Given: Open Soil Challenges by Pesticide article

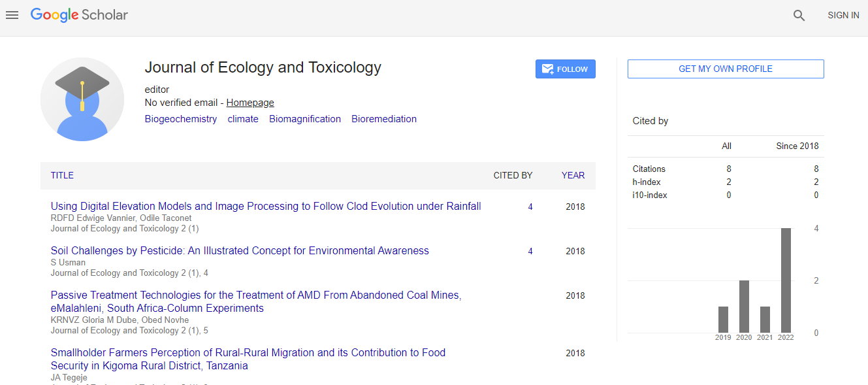Looking at the screenshot, I should point(240,251).
